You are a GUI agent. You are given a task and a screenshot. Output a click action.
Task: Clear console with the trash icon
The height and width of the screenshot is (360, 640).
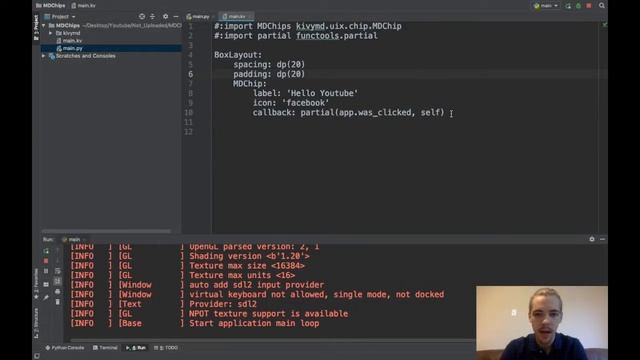[58, 302]
